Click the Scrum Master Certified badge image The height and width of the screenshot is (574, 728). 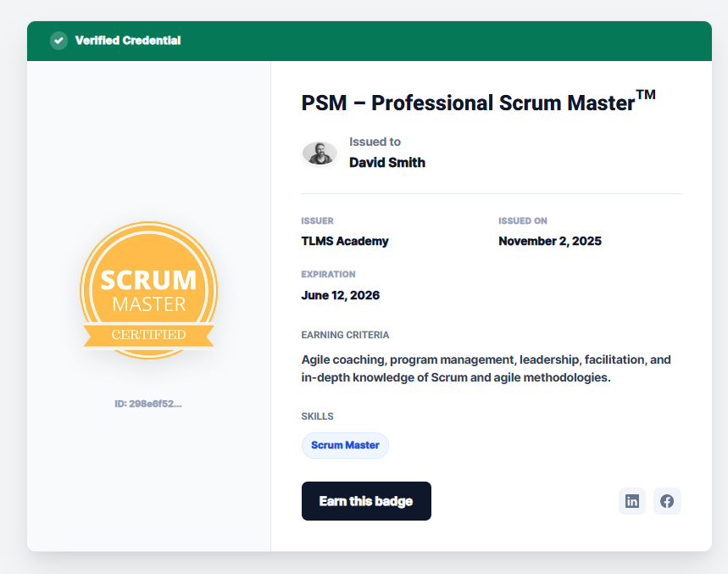point(148,290)
